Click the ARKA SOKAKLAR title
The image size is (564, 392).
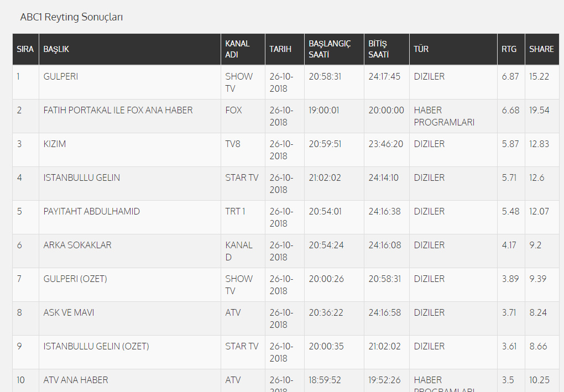(x=77, y=245)
